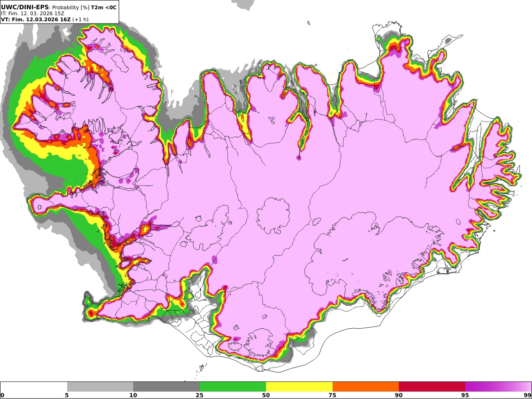Click the '10' legend tick label
The height and width of the screenshot is (399, 532).
pos(133,395)
